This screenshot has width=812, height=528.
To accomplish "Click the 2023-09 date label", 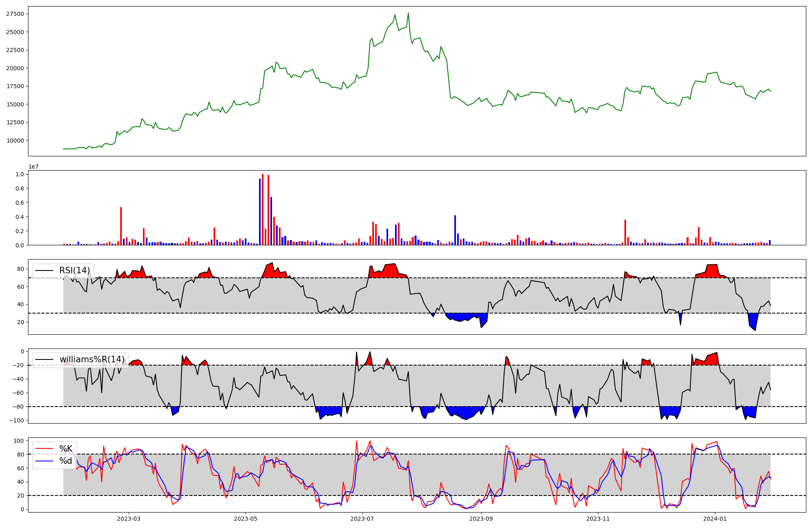I will tap(481, 519).
